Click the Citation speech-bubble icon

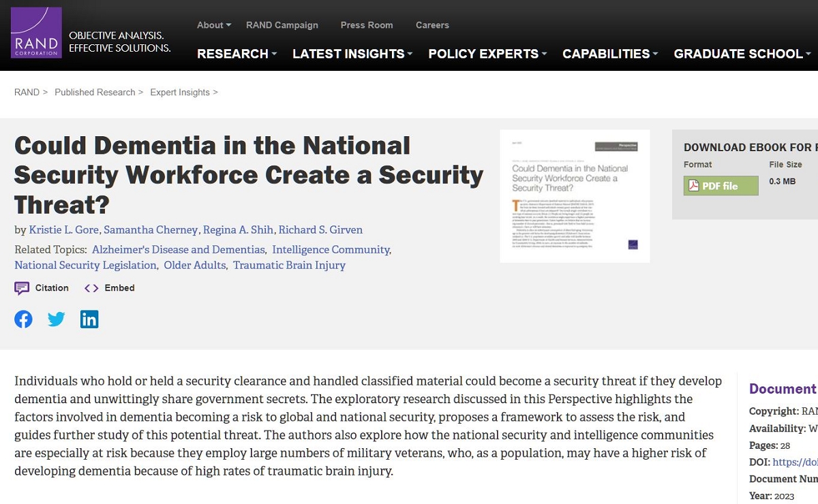[x=22, y=288]
